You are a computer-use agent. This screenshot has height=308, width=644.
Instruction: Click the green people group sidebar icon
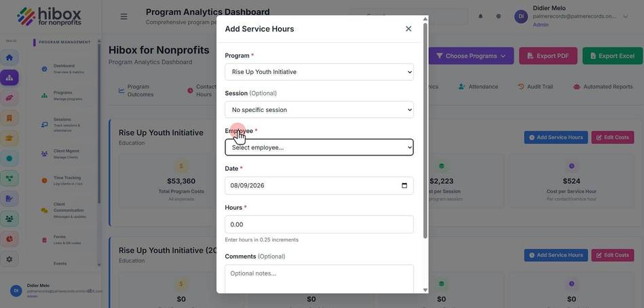click(x=9, y=219)
